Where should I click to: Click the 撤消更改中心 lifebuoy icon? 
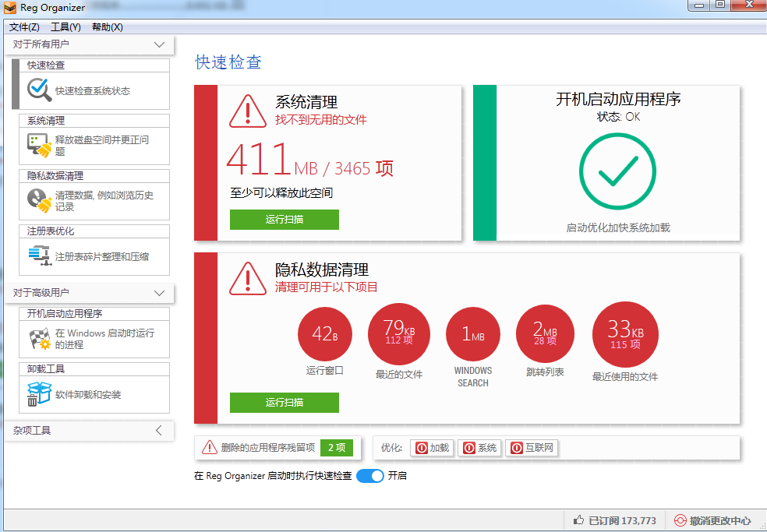point(680,520)
